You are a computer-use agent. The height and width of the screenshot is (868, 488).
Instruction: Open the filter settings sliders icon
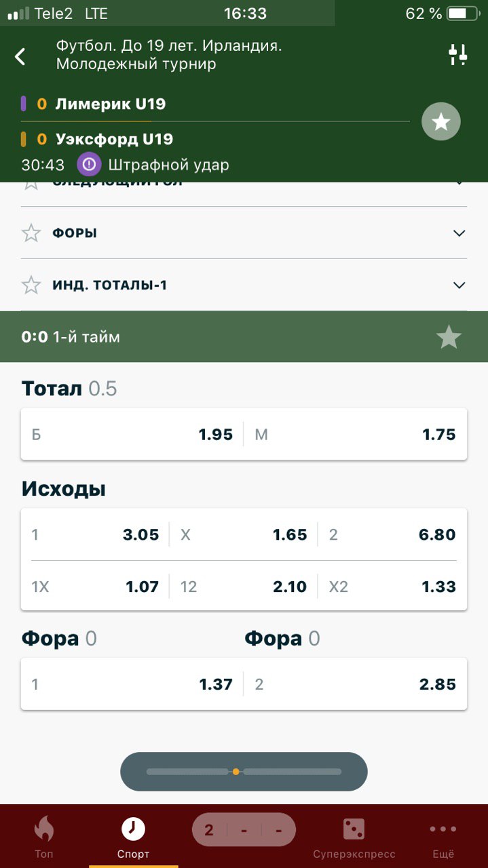(458, 55)
